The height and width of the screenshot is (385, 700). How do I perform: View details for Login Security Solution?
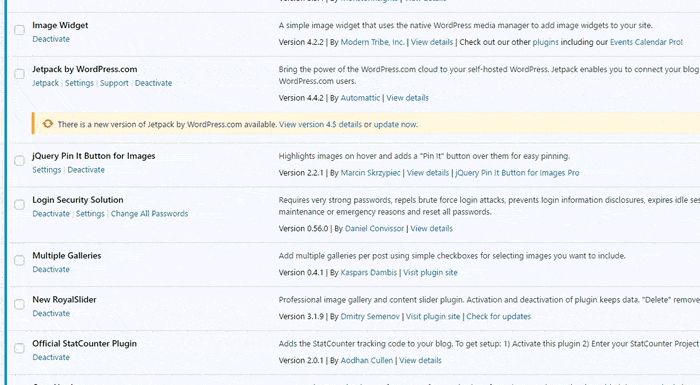[431, 229]
